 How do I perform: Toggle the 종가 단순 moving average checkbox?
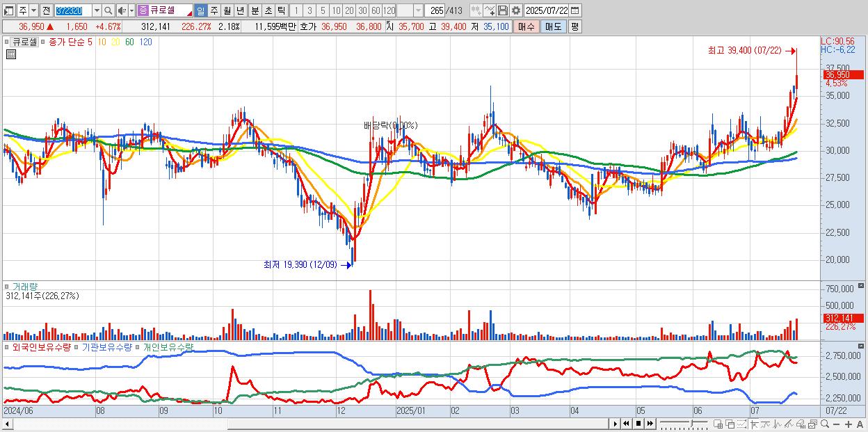(x=42, y=42)
